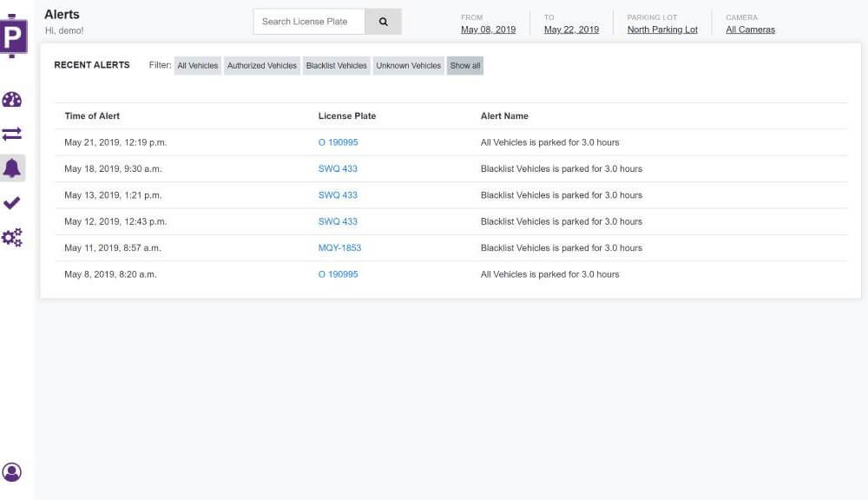Toggle the All Vehicles filter

(198, 65)
